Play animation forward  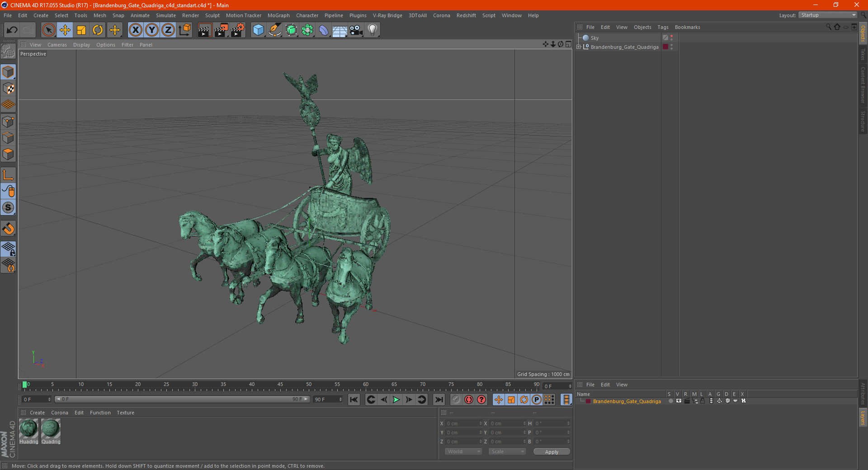pos(396,399)
